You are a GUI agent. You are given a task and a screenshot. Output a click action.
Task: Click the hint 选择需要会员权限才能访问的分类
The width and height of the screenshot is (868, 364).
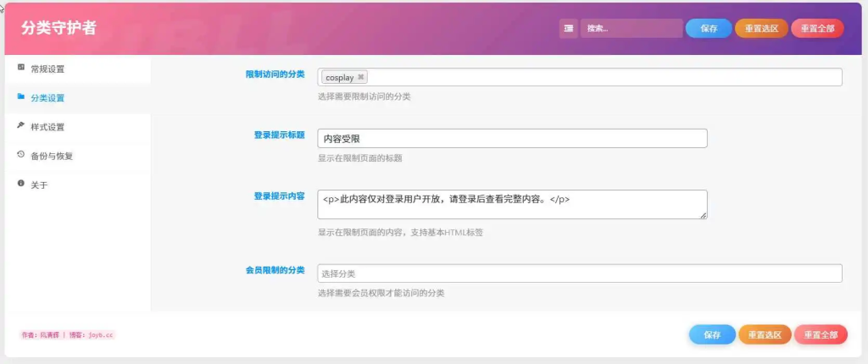(x=381, y=293)
